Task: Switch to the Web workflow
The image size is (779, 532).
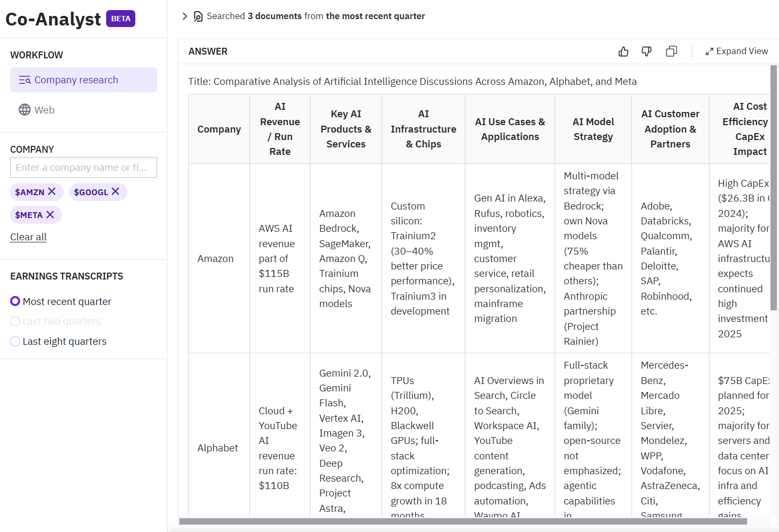Action: [45, 110]
